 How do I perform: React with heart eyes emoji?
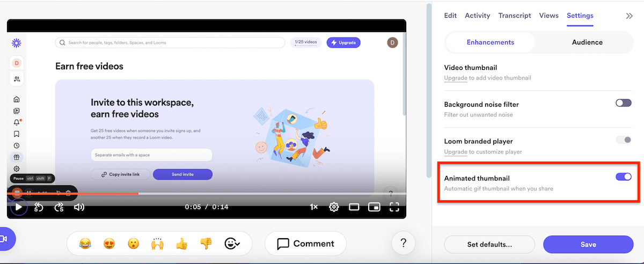[x=109, y=244]
